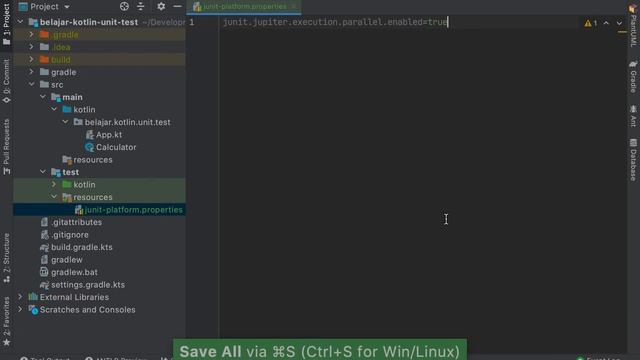Open the Ant tool window
Viewport: 640px width, 360px height.
(x=633, y=116)
